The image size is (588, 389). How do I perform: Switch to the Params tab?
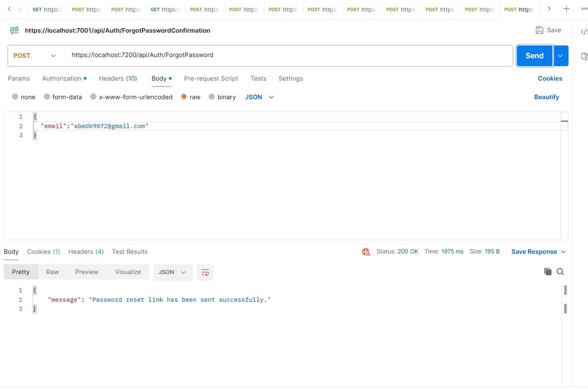tap(19, 79)
